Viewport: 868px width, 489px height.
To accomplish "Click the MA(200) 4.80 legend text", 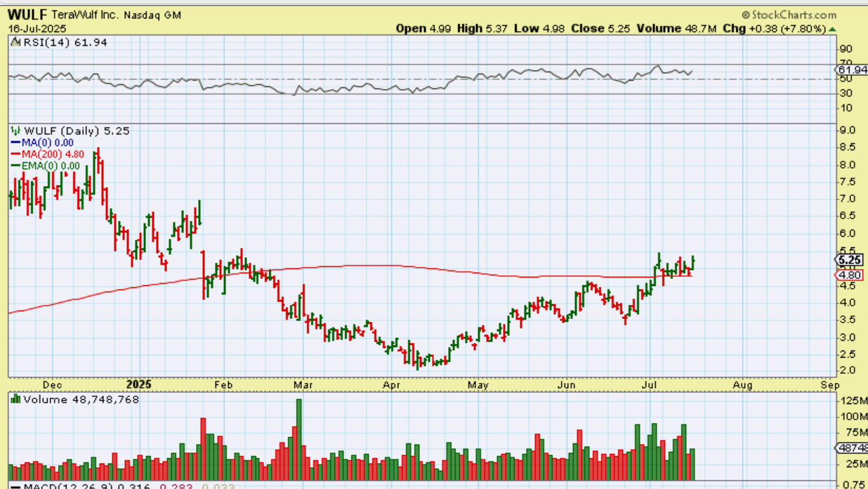I will click(x=53, y=154).
